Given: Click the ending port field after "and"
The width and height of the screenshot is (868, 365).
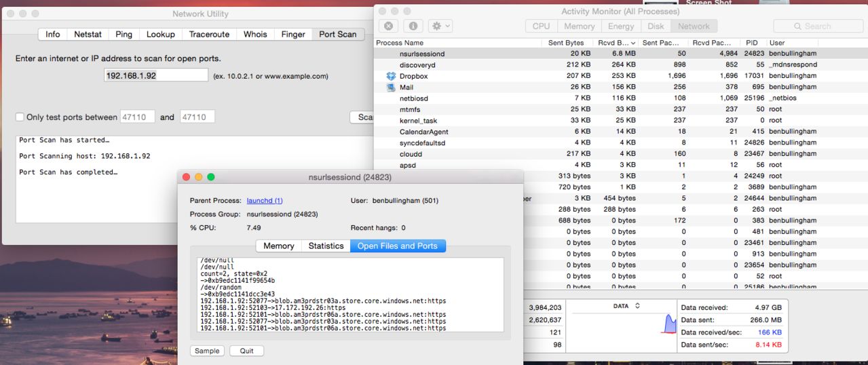Looking at the screenshot, I should (197, 117).
